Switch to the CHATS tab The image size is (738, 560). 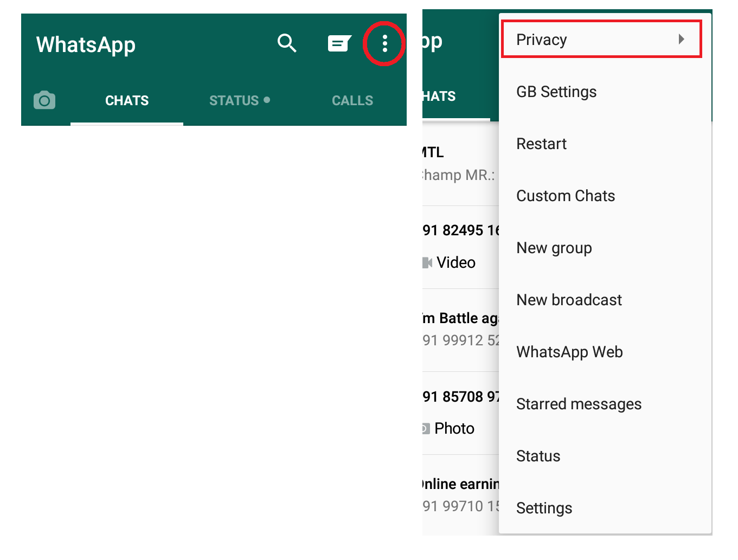(x=127, y=101)
